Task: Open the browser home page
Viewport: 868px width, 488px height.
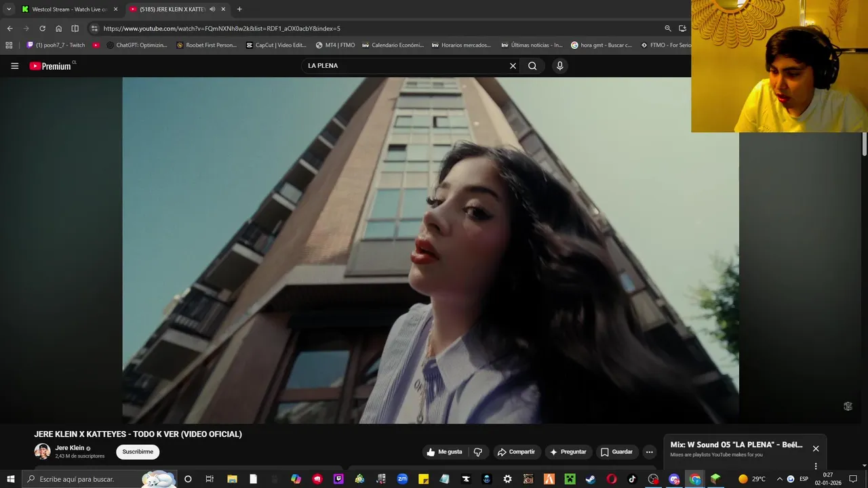Action: coord(58,28)
